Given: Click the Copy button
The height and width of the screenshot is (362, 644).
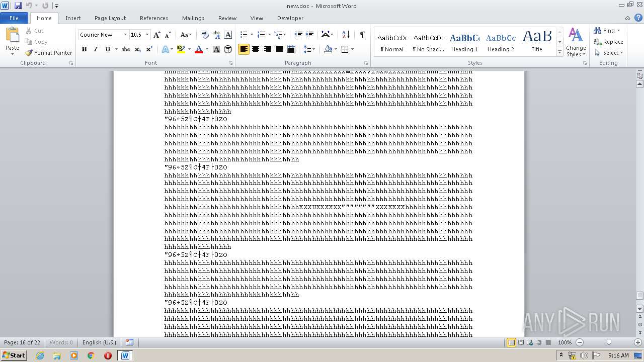Looking at the screenshot, I should point(36,42).
